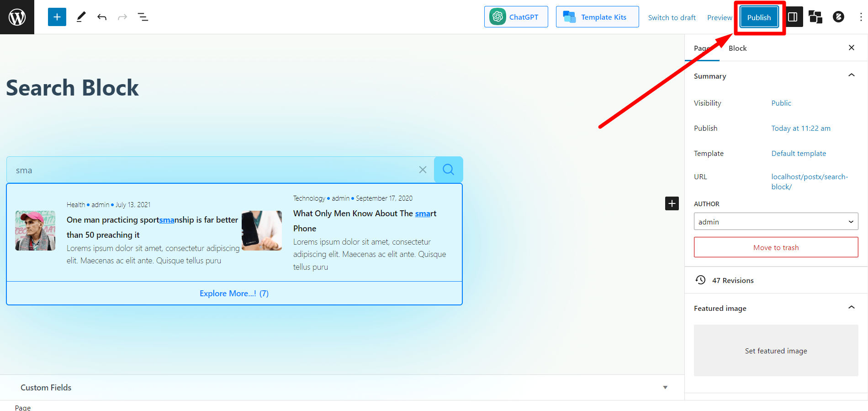Clear the search field with X icon
Image resolution: width=868 pixels, height=411 pixels.
(423, 170)
